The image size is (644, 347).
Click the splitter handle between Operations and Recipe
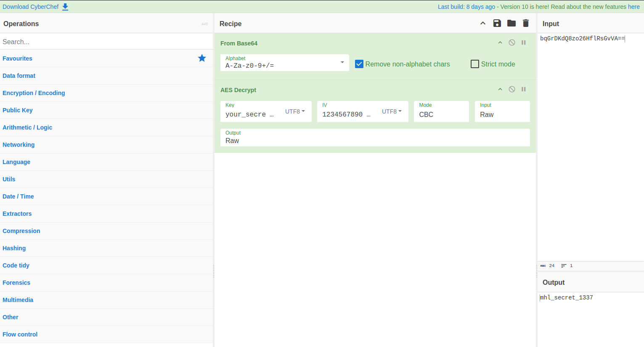tap(214, 271)
